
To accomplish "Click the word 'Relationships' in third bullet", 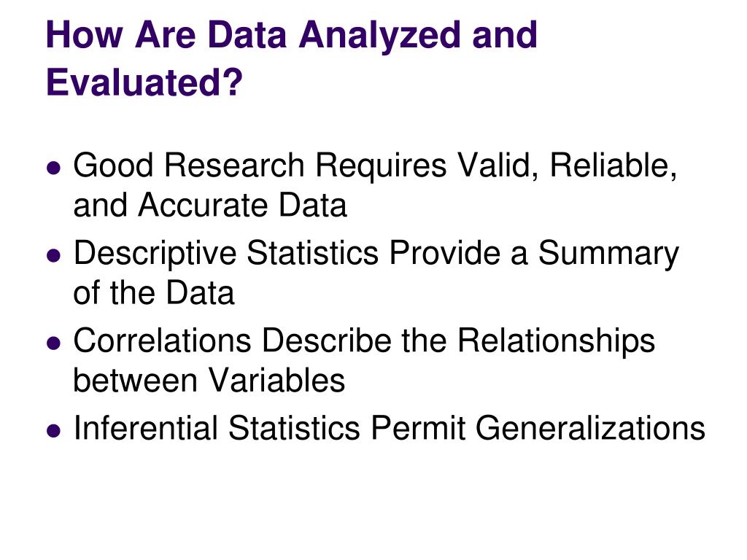I will pos(557,343).
